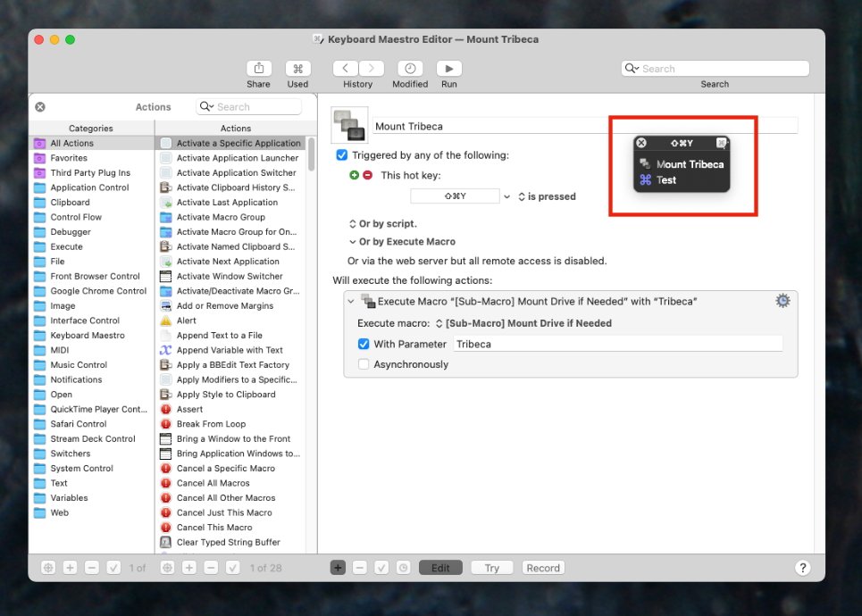Image resolution: width=862 pixels, height=616 pixels.
Task: Open Actions search options magnifier
Action: [206, 106]
